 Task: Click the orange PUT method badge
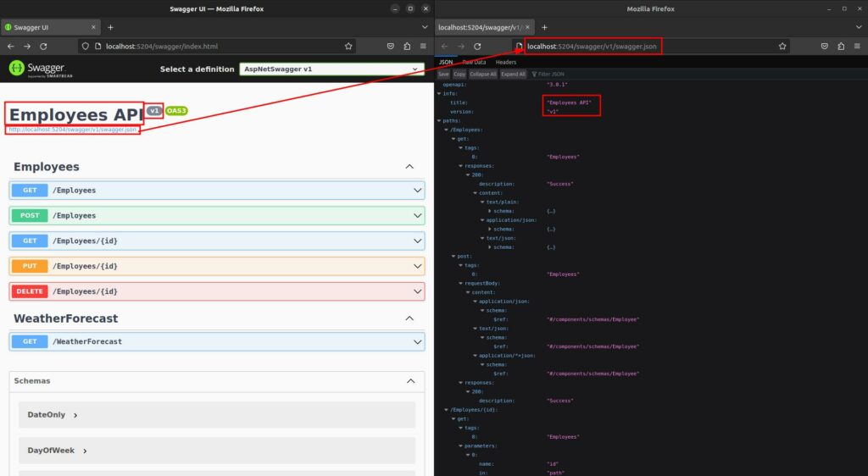point(30,266)
